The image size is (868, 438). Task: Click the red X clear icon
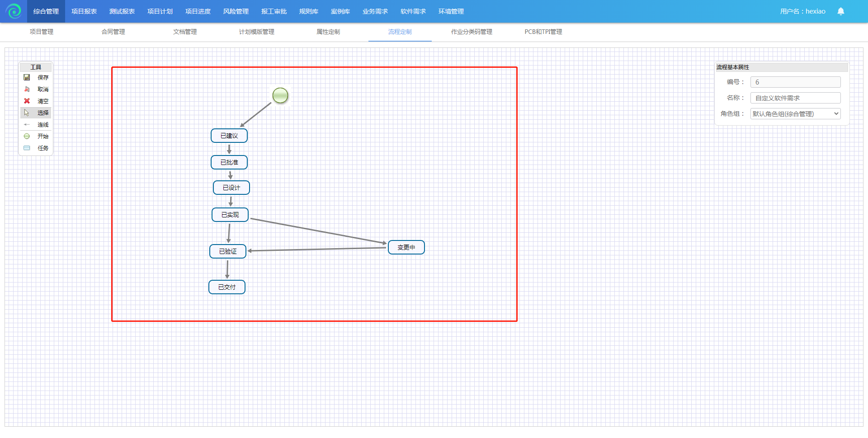(27, 101)
